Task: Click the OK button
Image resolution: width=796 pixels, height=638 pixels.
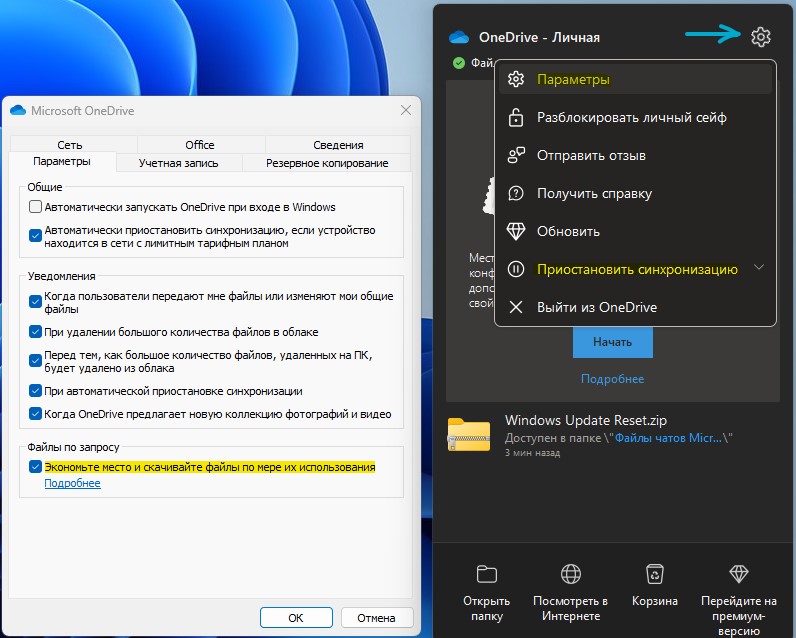Action: pyautogui.click(x=296, y=618)
